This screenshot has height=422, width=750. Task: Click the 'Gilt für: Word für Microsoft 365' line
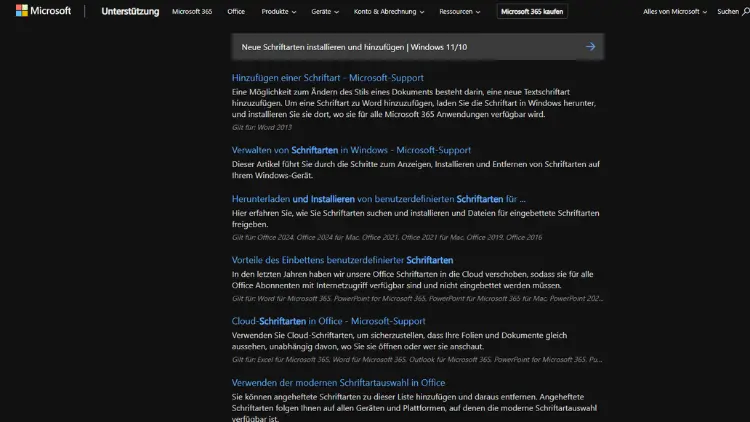point(417,299)
